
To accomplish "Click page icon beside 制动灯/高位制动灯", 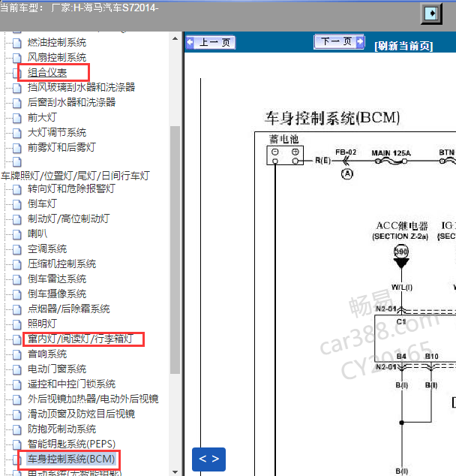I will (x=17, y=219).
